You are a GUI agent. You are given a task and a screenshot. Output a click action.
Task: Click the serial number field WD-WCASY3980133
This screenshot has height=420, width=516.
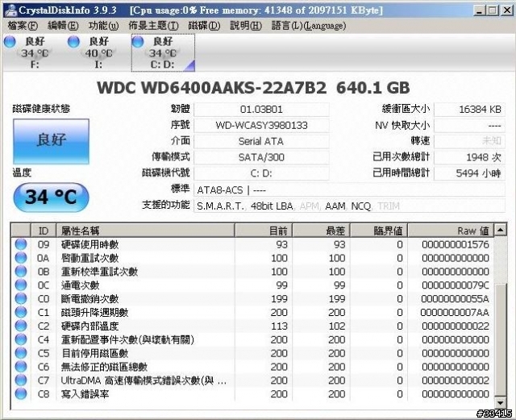click(261, 125)
